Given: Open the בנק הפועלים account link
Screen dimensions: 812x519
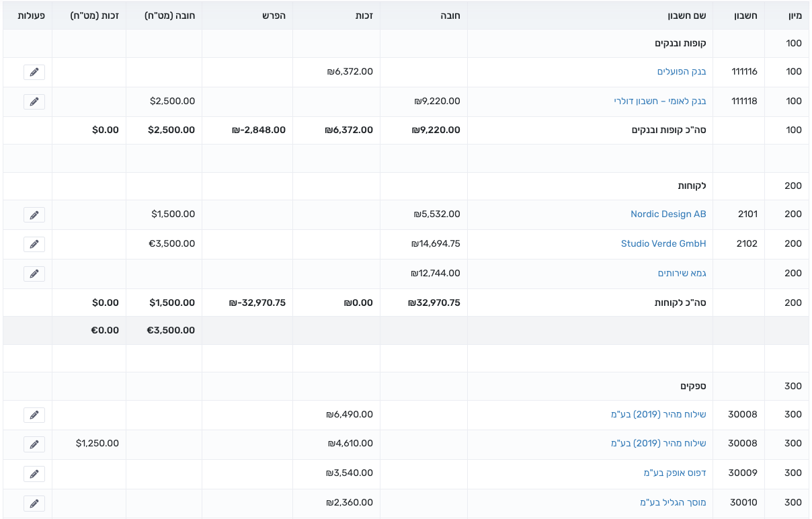Looking at the screenshot, I should pos(682,72).
